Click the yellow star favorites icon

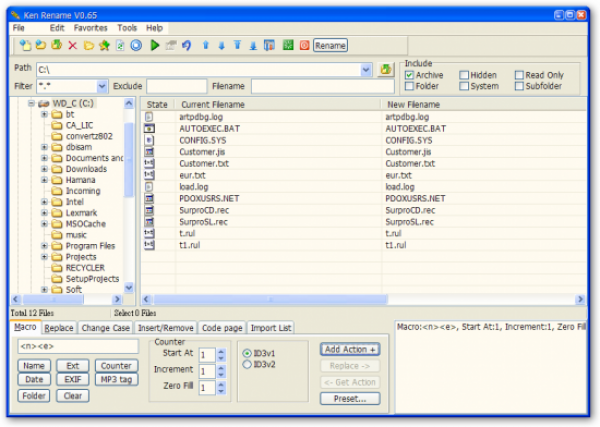coord(104,45)
